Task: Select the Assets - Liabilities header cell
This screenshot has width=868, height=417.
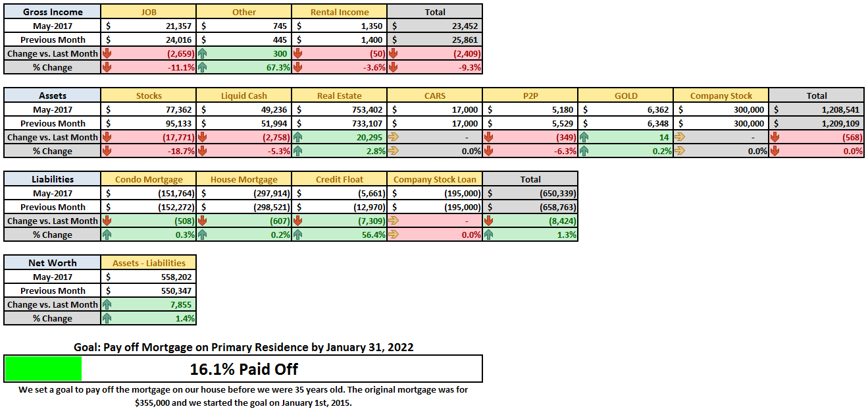Action: pos(149,263)
